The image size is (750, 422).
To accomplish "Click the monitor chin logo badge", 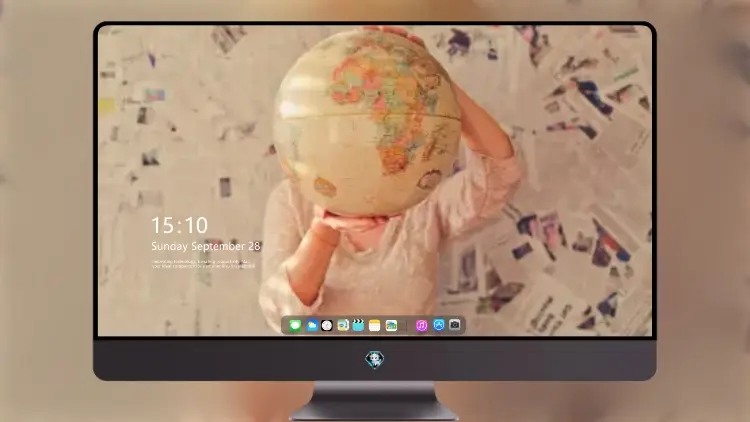I will [375, 359].
